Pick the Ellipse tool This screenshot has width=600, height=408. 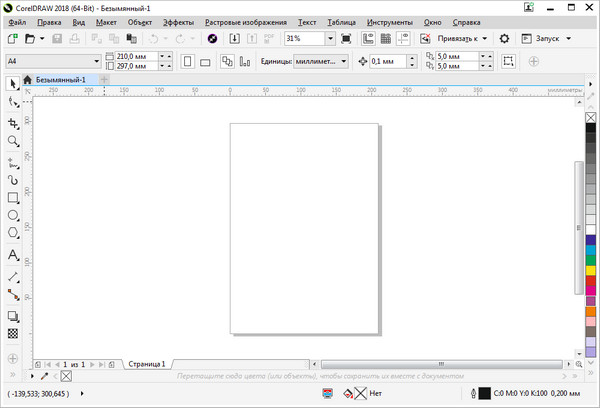click(13, 215)
